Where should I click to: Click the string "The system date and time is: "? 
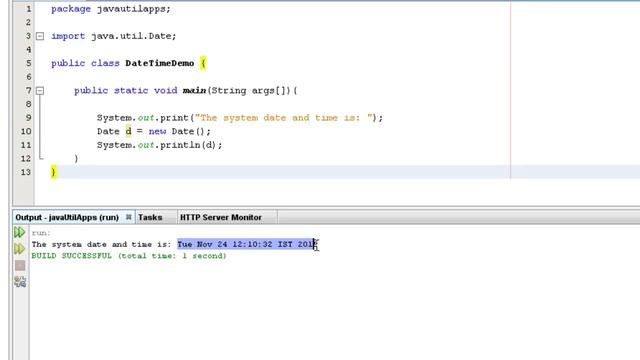284,118
